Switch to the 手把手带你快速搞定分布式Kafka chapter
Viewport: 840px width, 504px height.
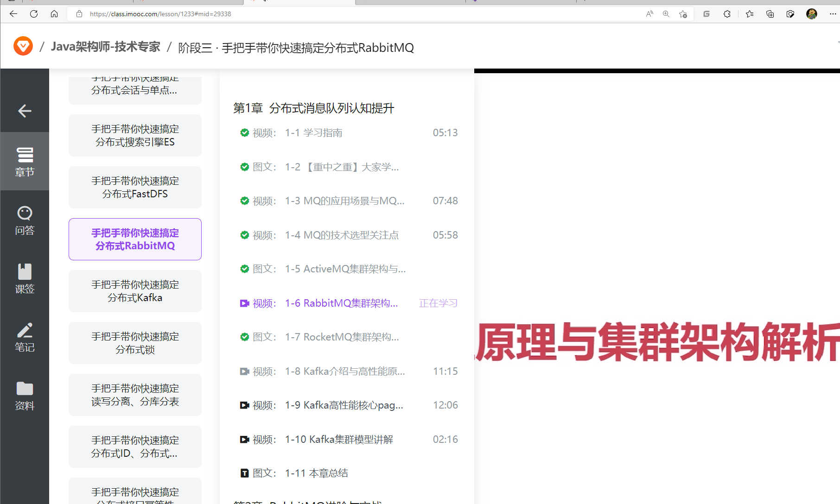(134, 291)
